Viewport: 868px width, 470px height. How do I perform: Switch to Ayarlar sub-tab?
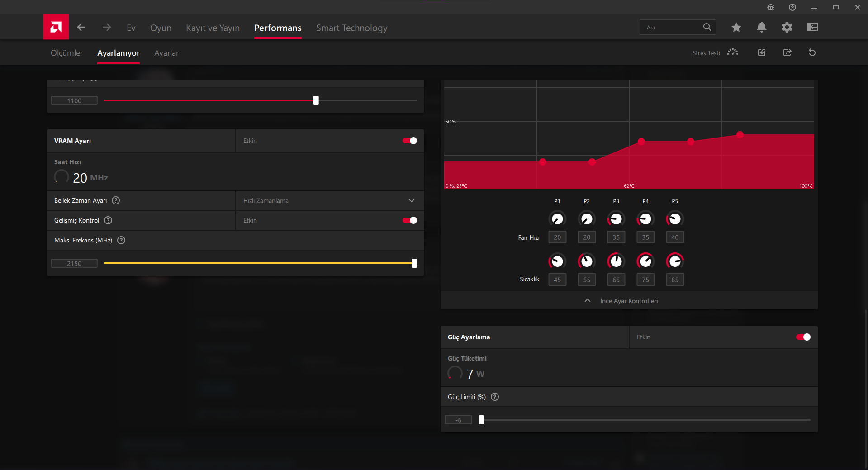pyautogui.click(x=166, y=53)
